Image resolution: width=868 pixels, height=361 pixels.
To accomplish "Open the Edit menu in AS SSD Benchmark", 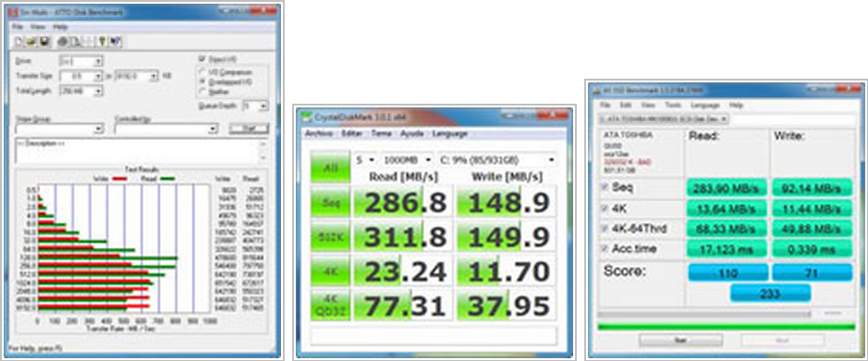I will tap(626, 105).
